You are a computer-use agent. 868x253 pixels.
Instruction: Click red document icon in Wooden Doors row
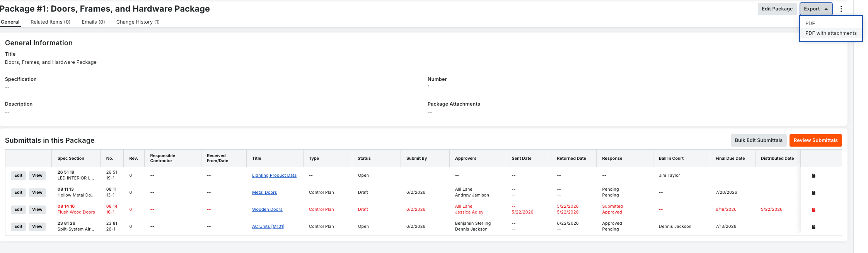click(x=813, y=210)
